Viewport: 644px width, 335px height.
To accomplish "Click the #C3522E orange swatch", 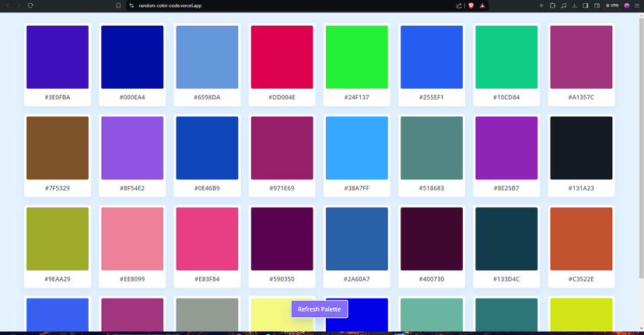I will pyautogui.click(x=580, y=239).
